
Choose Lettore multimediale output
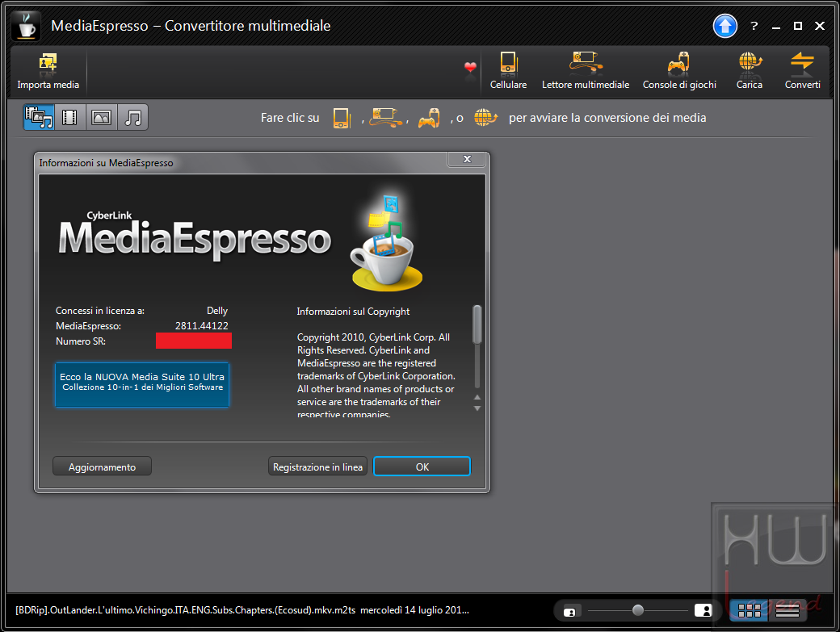coord(585,71)
